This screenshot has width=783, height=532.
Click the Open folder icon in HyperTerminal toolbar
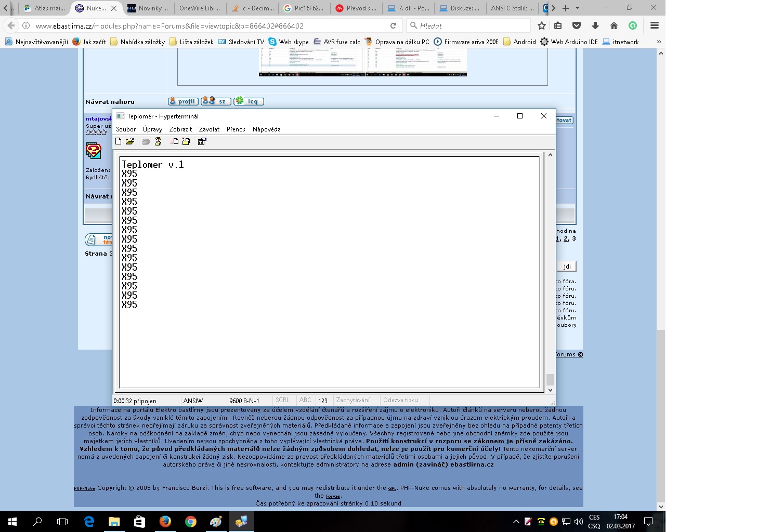[130, 141]
